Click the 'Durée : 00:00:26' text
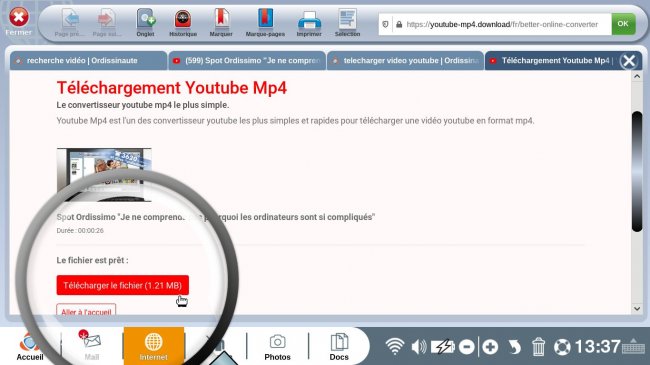This screenshot has height=365, width=650. tap(80, 231)
